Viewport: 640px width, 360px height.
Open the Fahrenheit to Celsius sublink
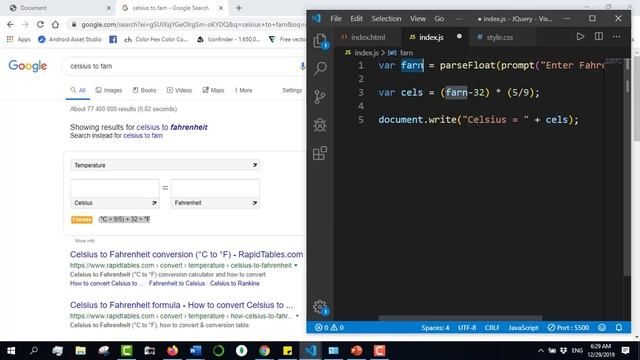[x=177, y=283]
